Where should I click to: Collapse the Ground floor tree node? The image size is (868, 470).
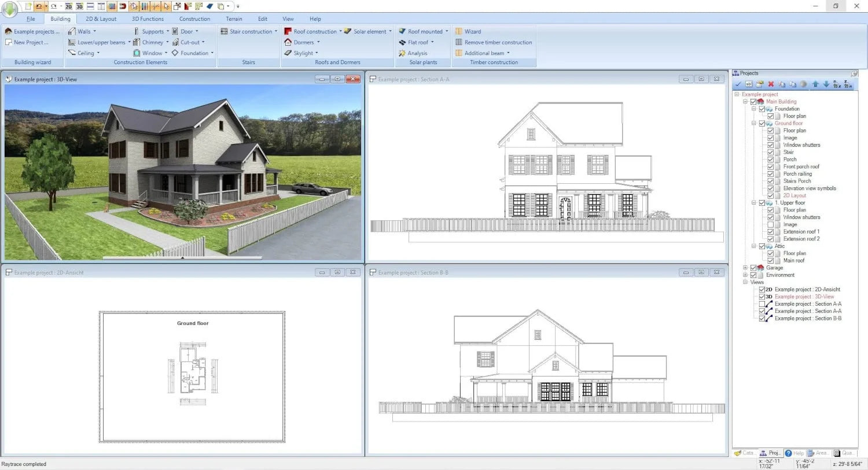(x=754, y=123)
